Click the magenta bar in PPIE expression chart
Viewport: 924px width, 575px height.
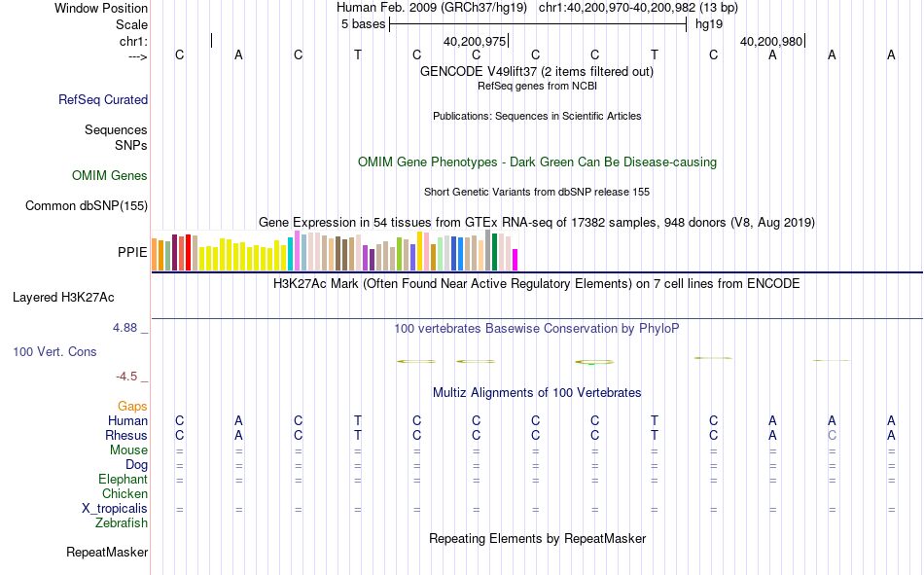coord(515,260)
